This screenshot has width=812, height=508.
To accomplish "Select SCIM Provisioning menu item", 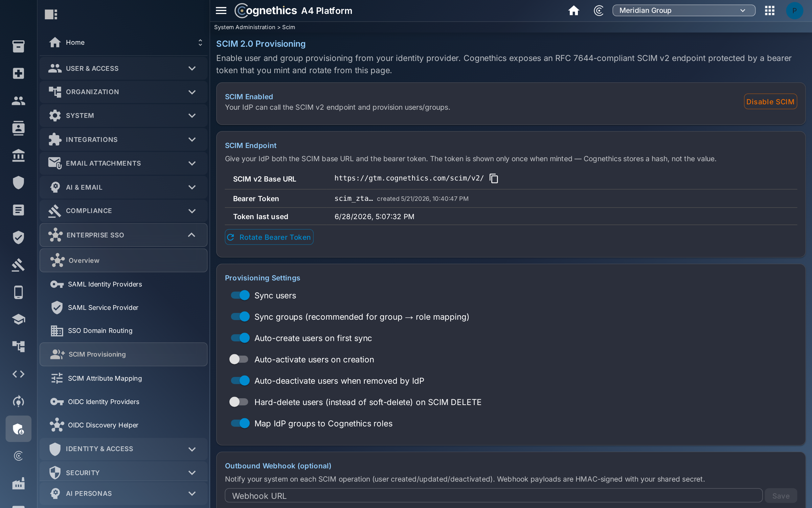I will (123, 354).
